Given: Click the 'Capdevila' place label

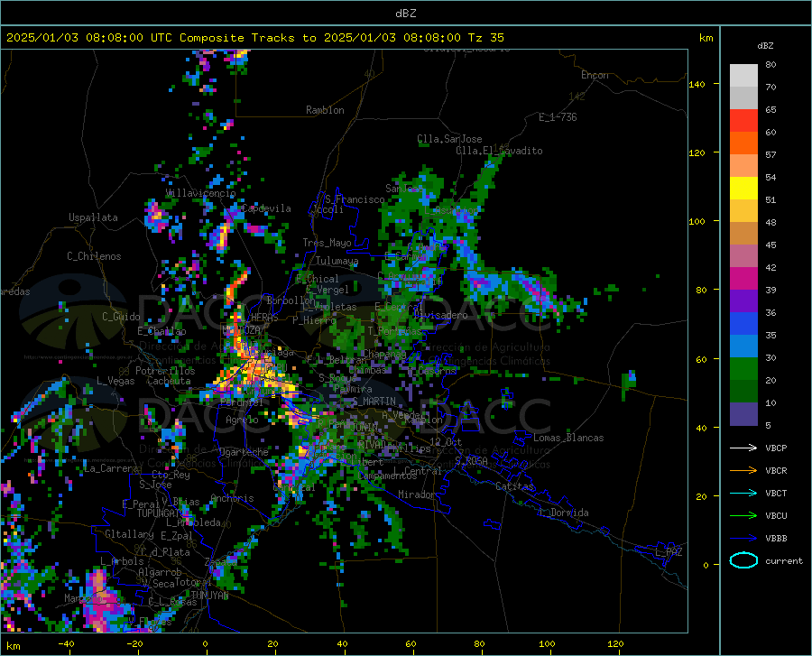Looking at the screenshot, I should tap(266, 208).
